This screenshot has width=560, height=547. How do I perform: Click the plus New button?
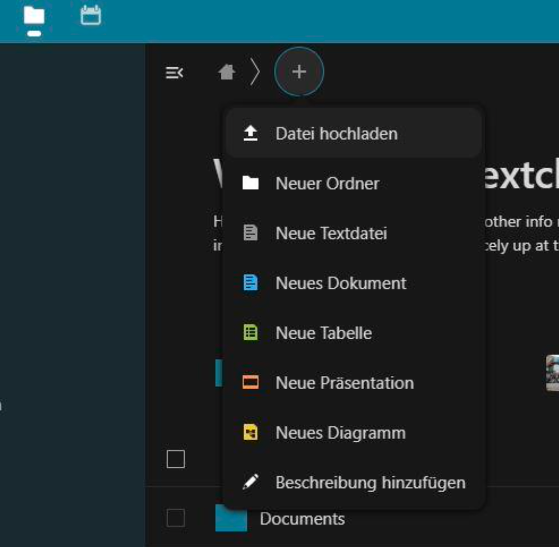click(x=299, y=72)
